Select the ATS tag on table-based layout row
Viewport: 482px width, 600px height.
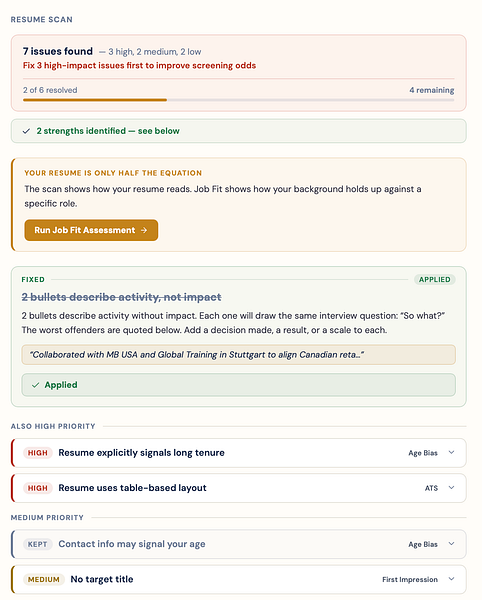pyautogui.click(x=431, y=488)
